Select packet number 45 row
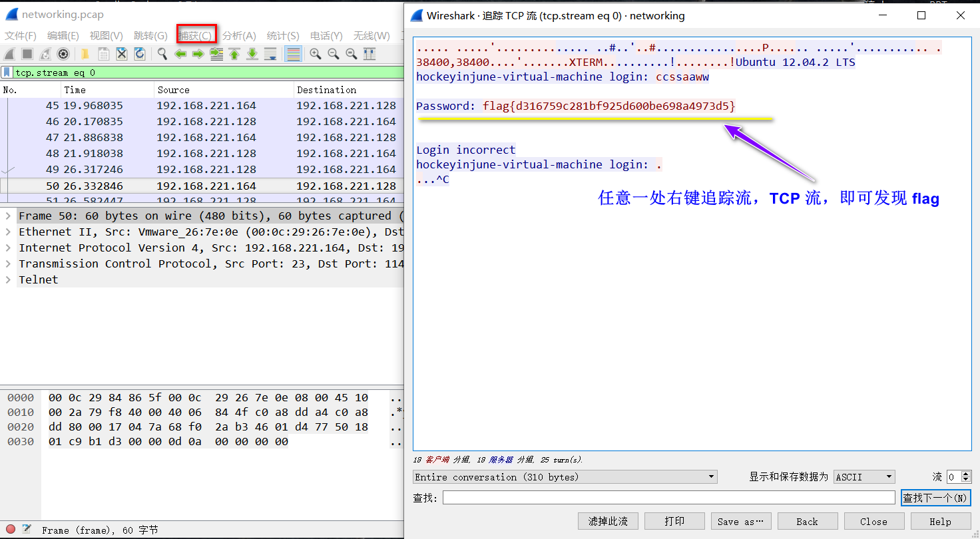The image size is (980, 539). (x=202, y=106)
